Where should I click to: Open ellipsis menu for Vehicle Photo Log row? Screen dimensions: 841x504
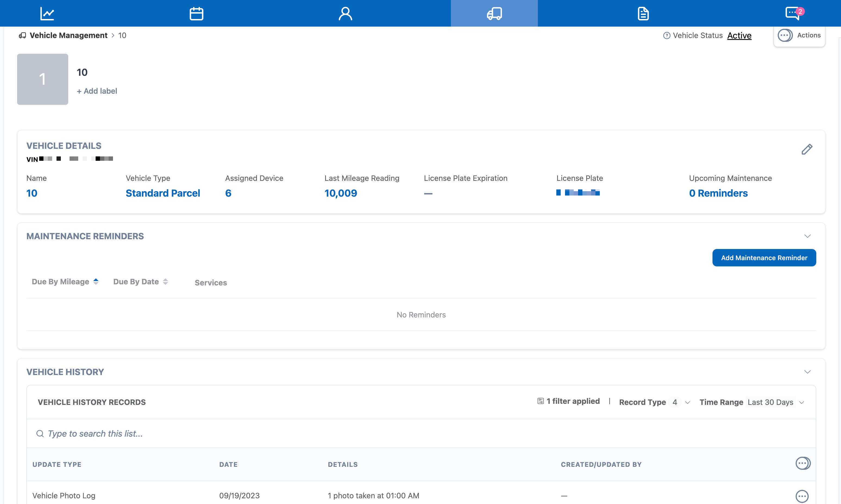[802, 496]
